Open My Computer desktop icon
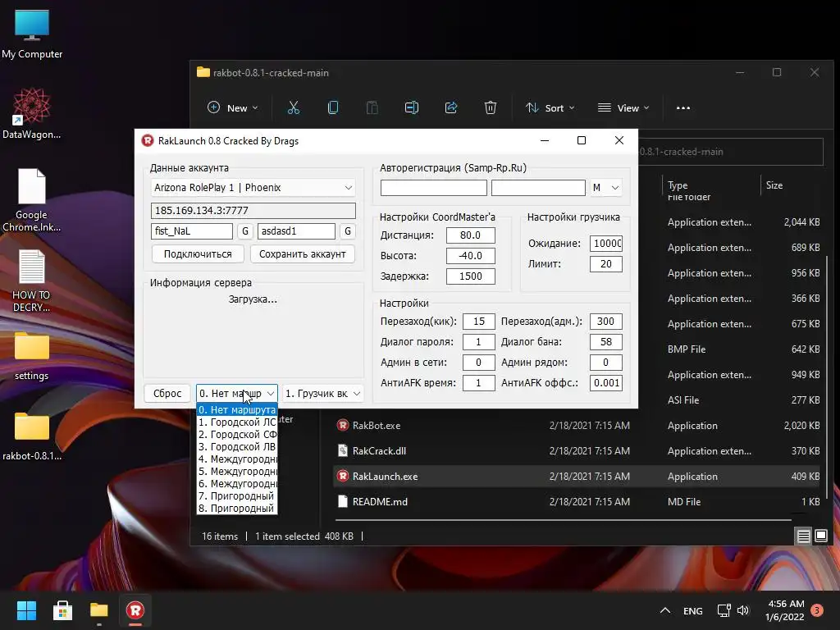Image resolution: width=840 pixels, height=630 pixels. 32,34
